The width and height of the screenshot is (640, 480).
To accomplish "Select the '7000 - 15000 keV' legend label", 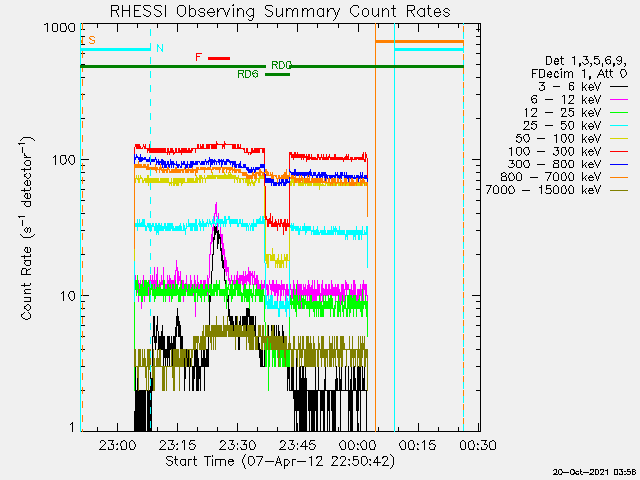I will pyautogui.click(x=543, y=190).
